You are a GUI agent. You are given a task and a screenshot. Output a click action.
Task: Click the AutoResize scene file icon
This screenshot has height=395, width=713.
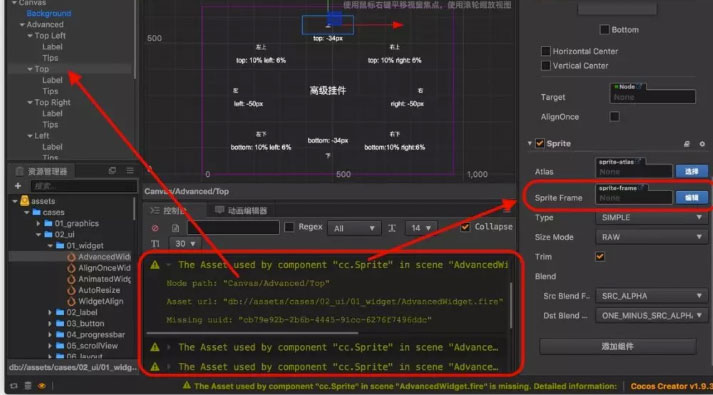click(x=71, y=290)
